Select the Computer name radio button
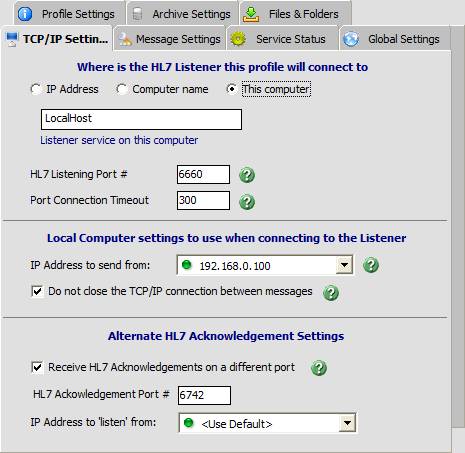465x453 pixels. (122, 89)
